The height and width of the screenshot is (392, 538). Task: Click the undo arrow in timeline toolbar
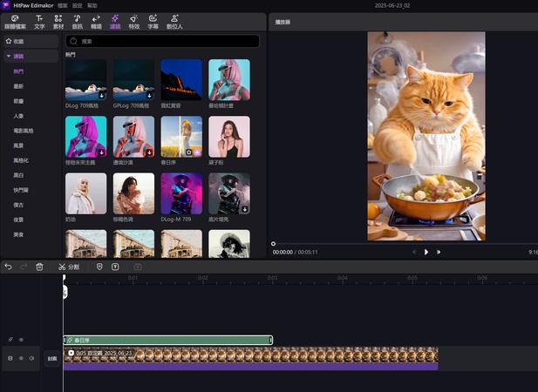(x=8, y=267)
